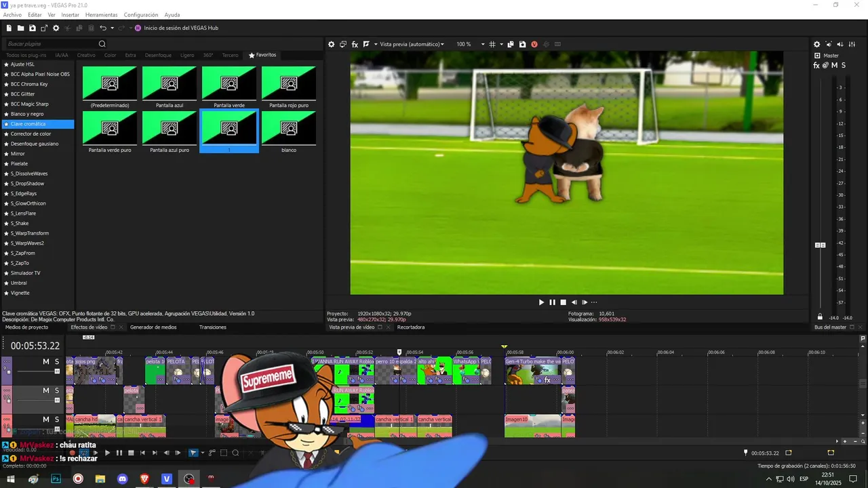This screenshot has width=868, height=488.
Task: Open video output FX in preview toolbar
Action: 355,44
